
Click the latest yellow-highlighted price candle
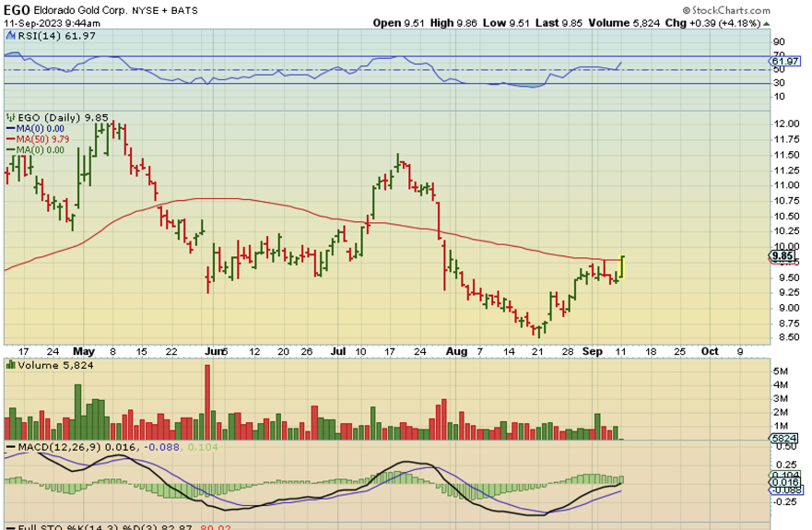[x=623, y=266]
